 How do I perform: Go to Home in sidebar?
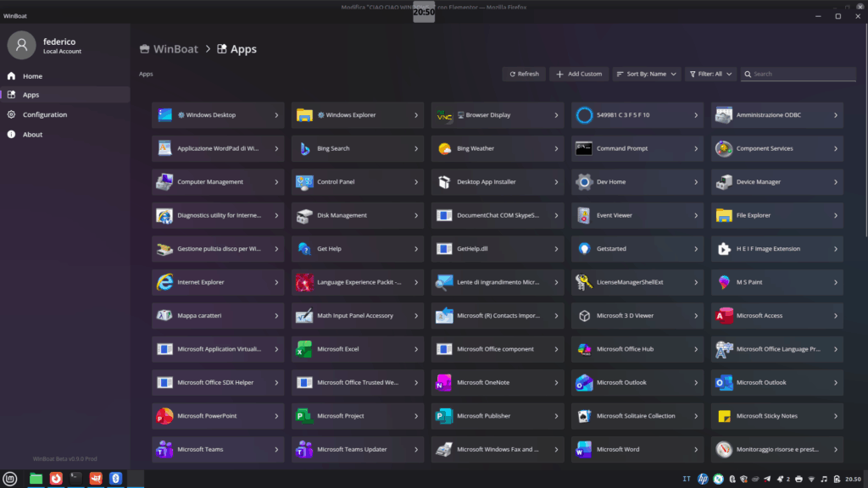click(x=32, y=76)
